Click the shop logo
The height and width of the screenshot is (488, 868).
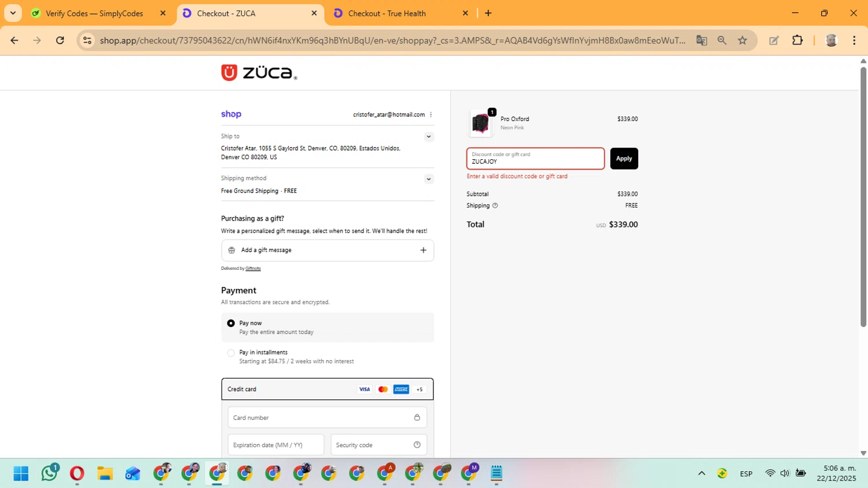(231, 114)
